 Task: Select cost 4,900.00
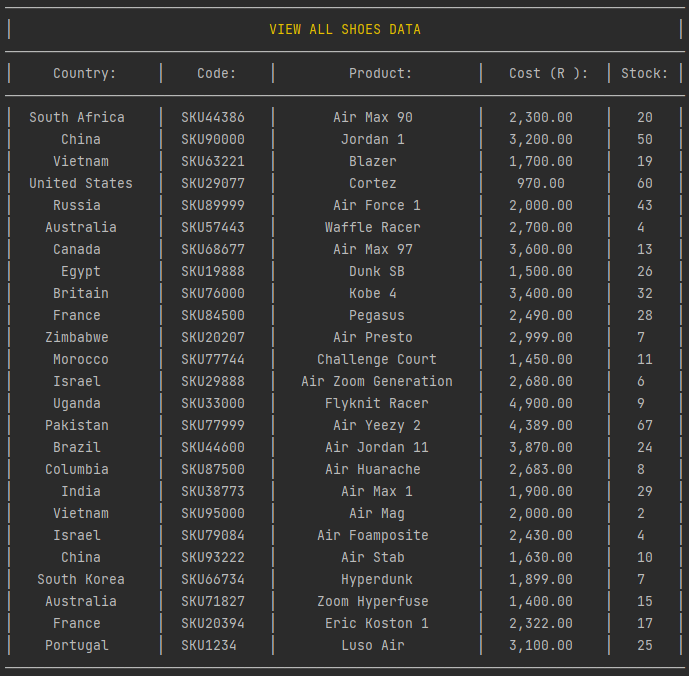point(541,403)
